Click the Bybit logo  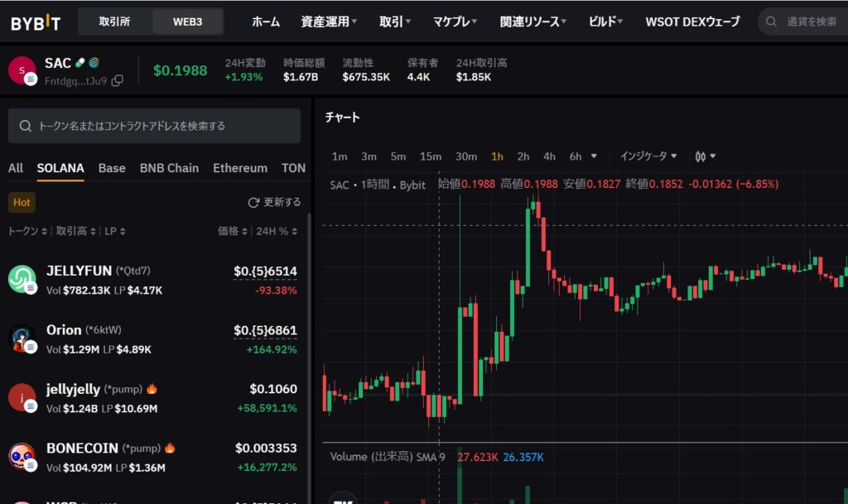(36, 22)
